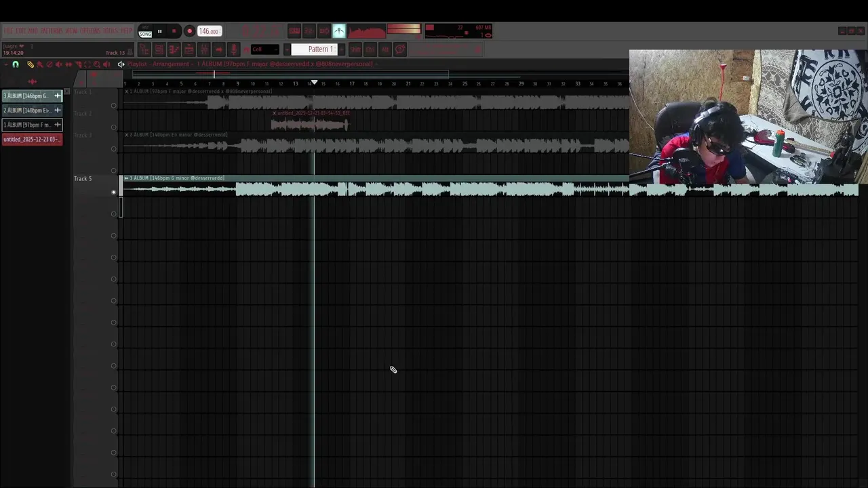Click the right-arrow icon beside the mixer button
Image resolution: width=868 pixels, height=488 pixels.
[x=219, y=49]
